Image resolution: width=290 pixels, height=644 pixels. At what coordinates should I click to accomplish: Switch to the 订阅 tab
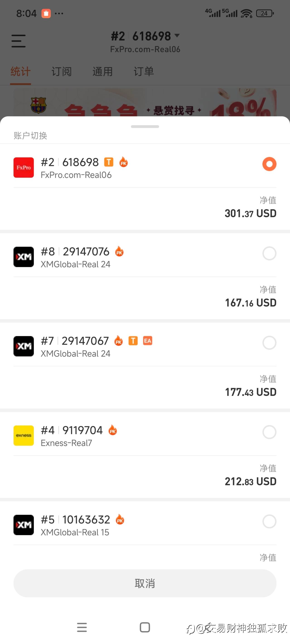62,72
